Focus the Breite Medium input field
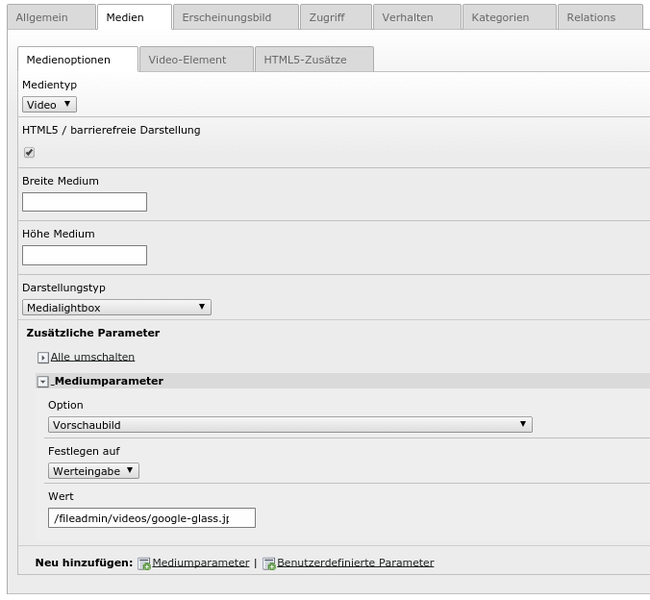Screen dimensions: 650x600 click(85, 202)
